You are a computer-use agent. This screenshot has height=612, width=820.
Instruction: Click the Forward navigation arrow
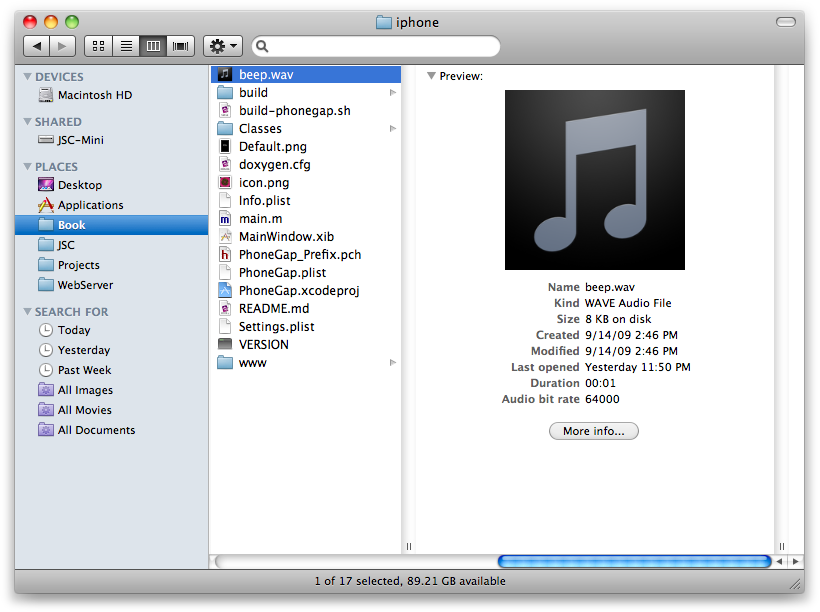(x=62, y=46)
